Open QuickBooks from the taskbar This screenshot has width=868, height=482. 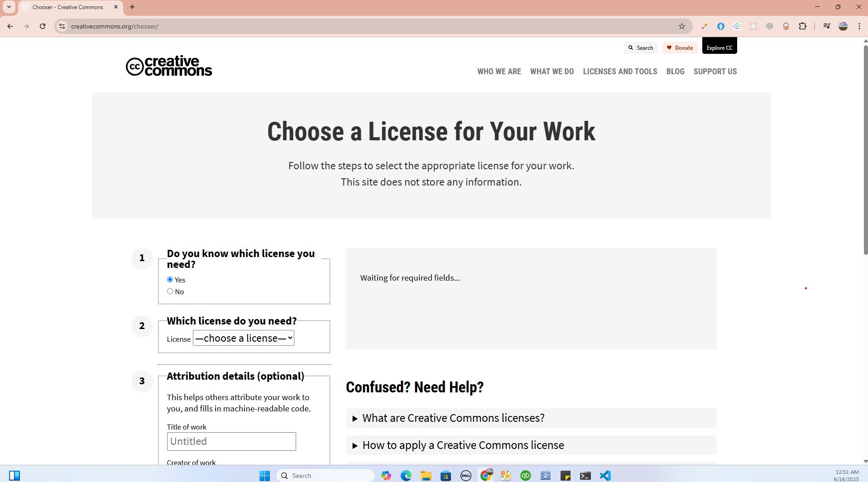click(525, 476)
